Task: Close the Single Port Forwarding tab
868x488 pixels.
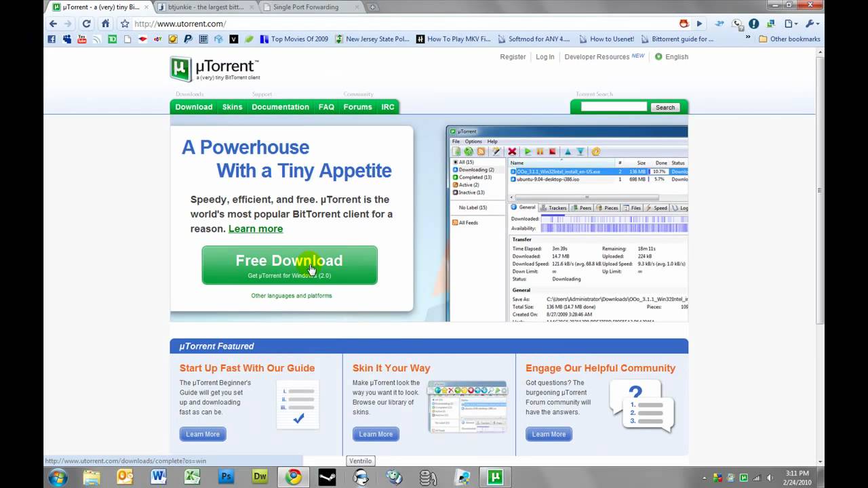Action: coord(357,7)
